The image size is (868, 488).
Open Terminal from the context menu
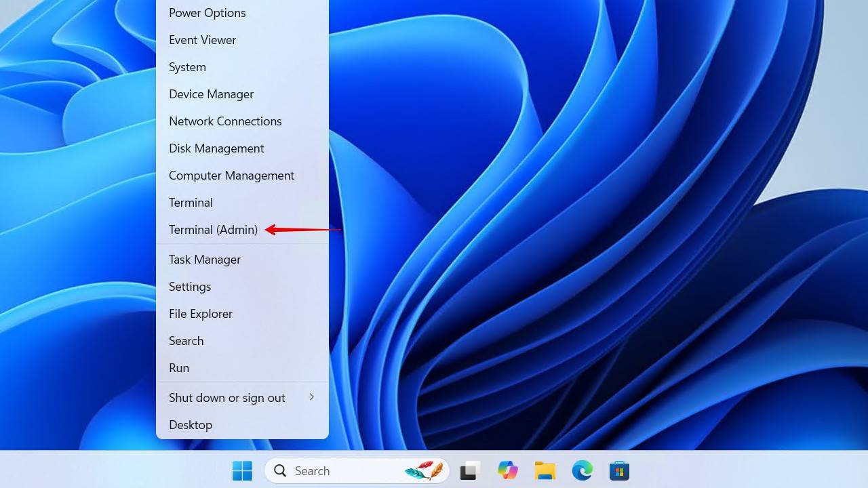click(x=191, y=203)
